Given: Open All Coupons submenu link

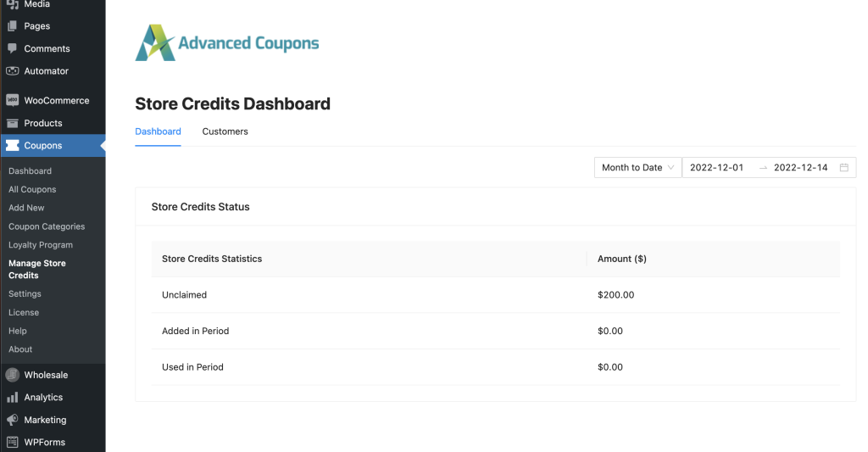Looking at the screenshot, I should (x=32, y=189).
